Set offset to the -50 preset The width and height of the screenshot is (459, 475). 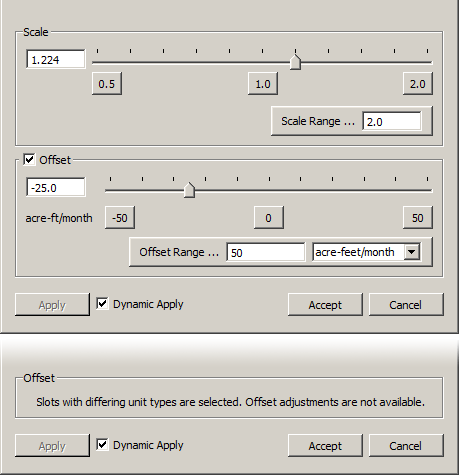point(120,218)
